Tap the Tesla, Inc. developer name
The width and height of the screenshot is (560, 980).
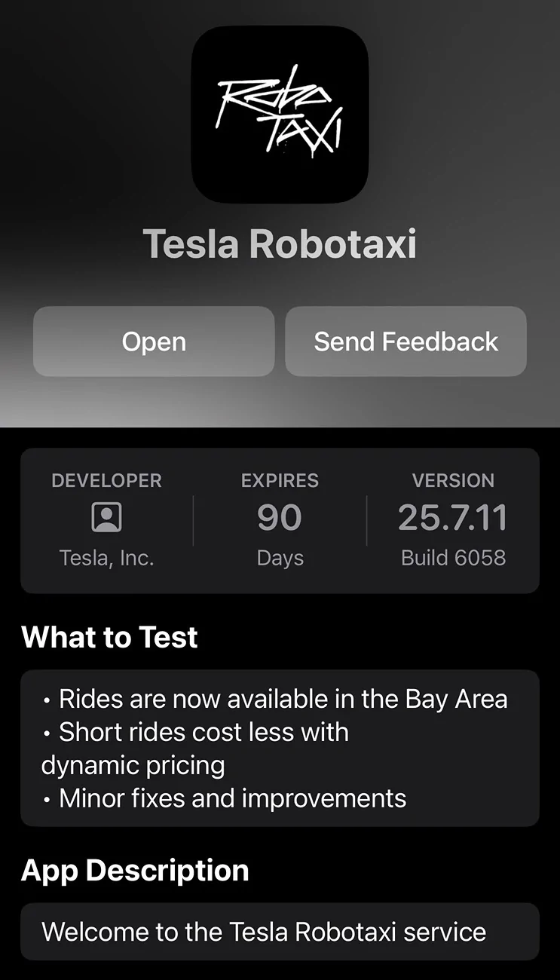pyautogui.click(x=106, y=558)
